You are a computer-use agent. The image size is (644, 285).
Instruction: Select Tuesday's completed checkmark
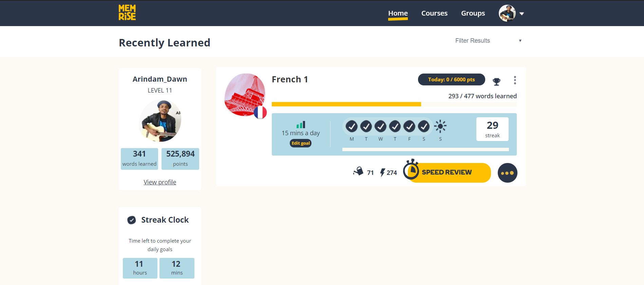tap(366, 126)
